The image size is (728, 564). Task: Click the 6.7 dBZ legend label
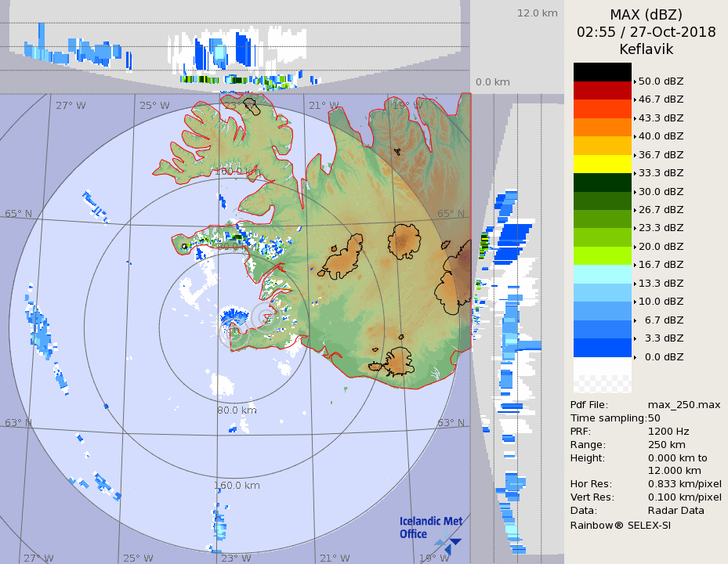663,320
